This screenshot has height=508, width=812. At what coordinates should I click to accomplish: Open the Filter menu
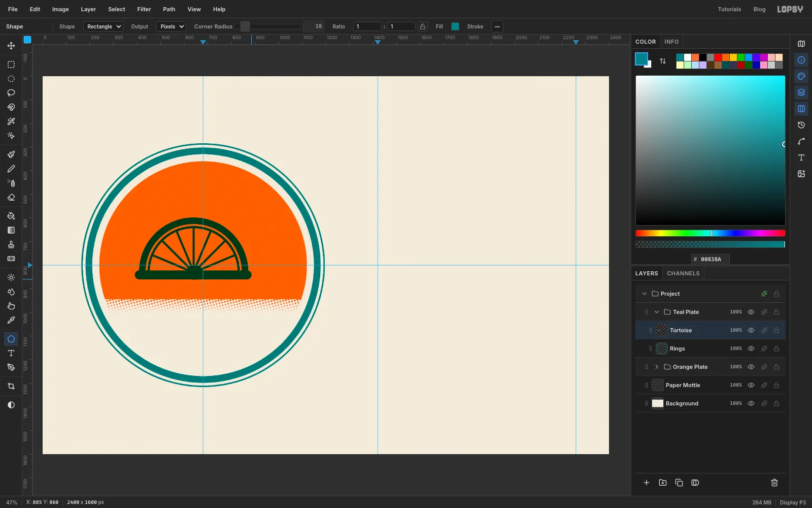[144, 9]
